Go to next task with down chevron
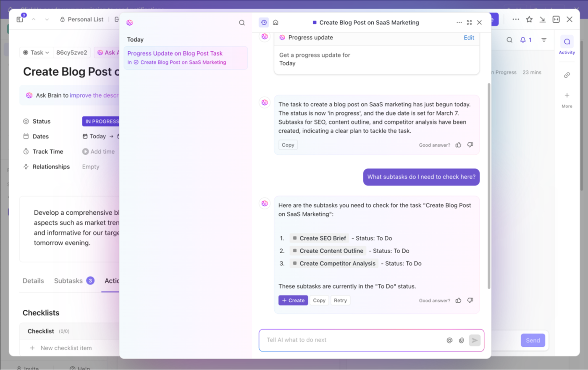 [47, 19]
